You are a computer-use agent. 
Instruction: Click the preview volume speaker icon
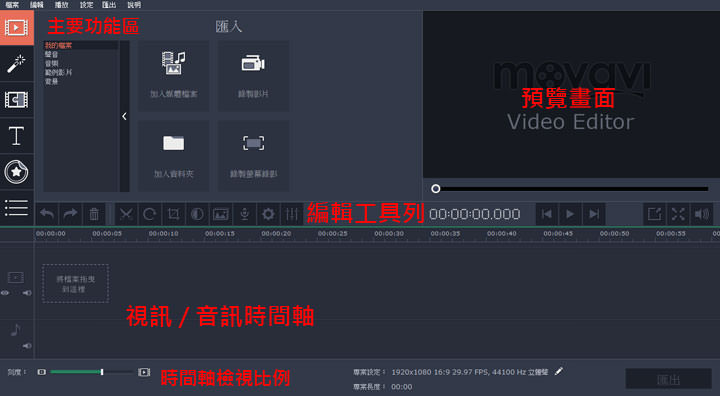click(x=702, y=214)
